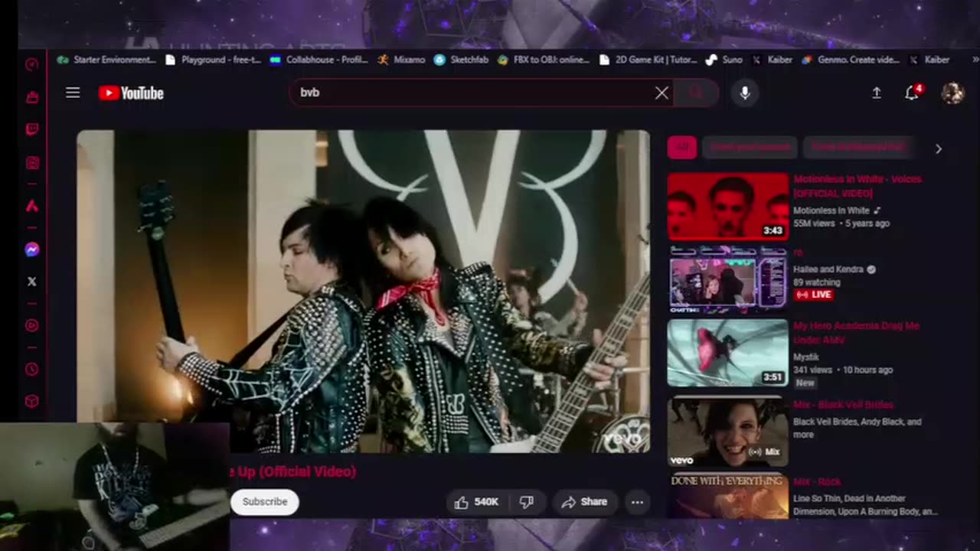This screenshot has width=980, height=551.
Task: Open GX Control speedometer icon in sidebar
Action: click(x=31, y=65)
